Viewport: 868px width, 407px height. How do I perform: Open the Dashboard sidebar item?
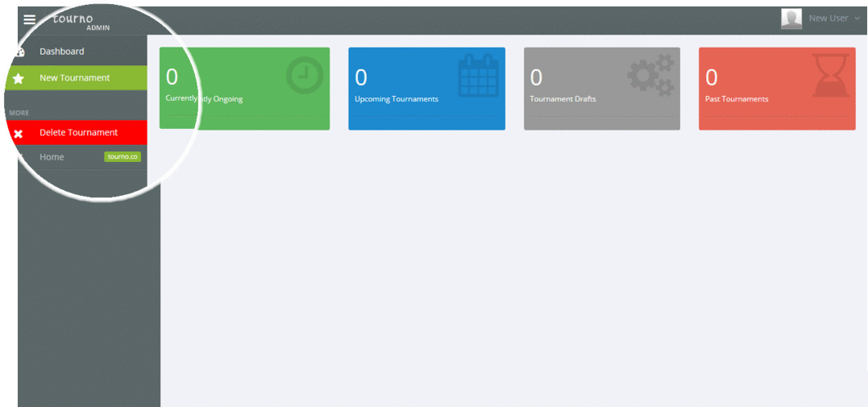[62, 52]
